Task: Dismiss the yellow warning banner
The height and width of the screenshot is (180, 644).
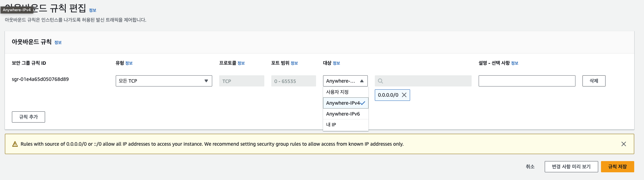Action: point(623,144)
